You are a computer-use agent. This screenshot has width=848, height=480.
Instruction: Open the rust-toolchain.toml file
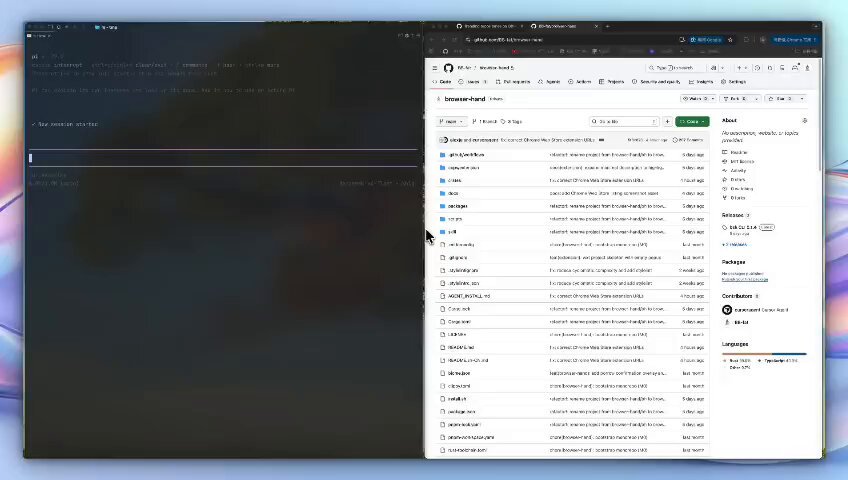click(467, 450)
